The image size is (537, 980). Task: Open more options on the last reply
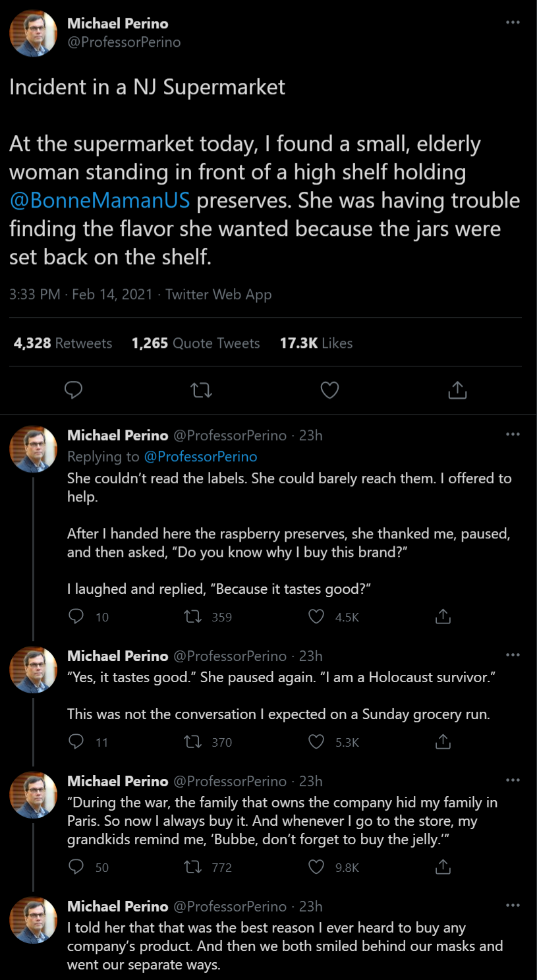click(x=513, y=906)
